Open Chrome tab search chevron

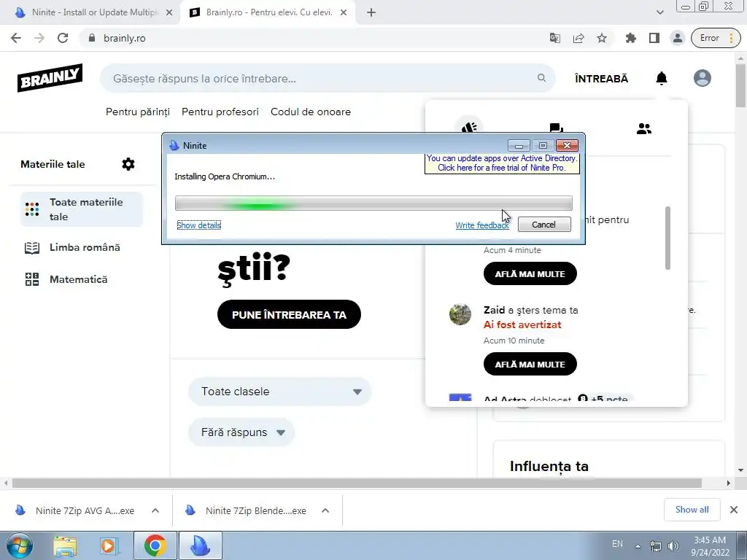(659, 13)
